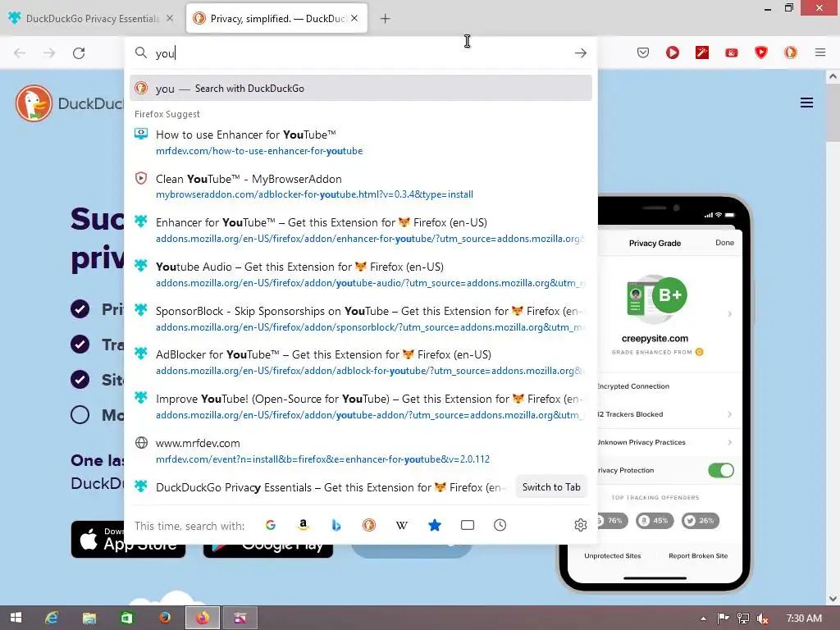The height and width of the screenshot is (630, 840).
Task: Open the taskbar clock showing 7:30 AM
Action: tap(804, 619)
